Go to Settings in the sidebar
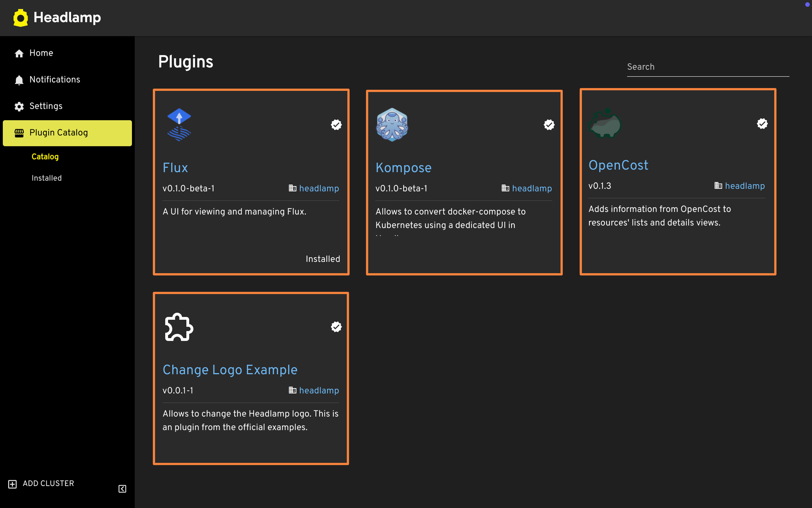Image resolution: width=812 pixels, height=508 pixels. [67, 106]
